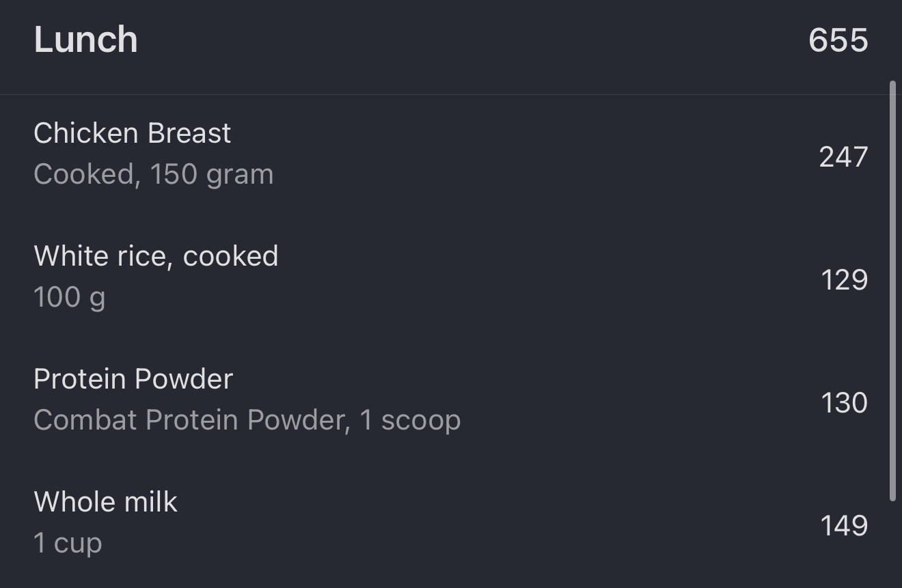Viewport: 902px width, 588px height.
Task: Click the 247 calorie value for chicken
Action: click(843, 157)
